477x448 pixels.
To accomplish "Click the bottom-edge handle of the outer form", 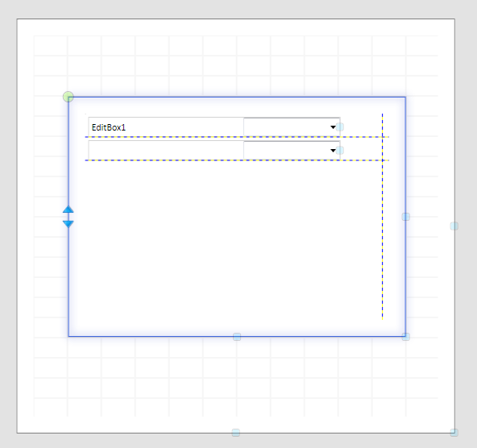I will pyautogui.click(x=236, y=433).
